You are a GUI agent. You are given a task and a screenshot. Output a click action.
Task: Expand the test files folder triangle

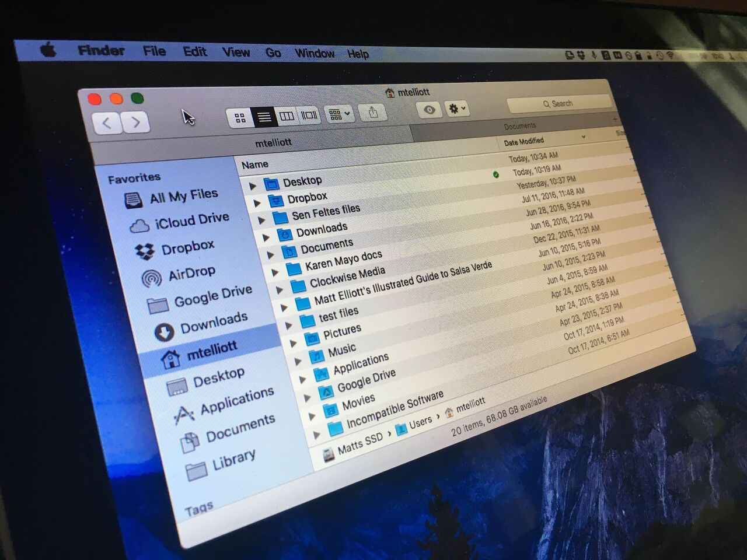288,325
